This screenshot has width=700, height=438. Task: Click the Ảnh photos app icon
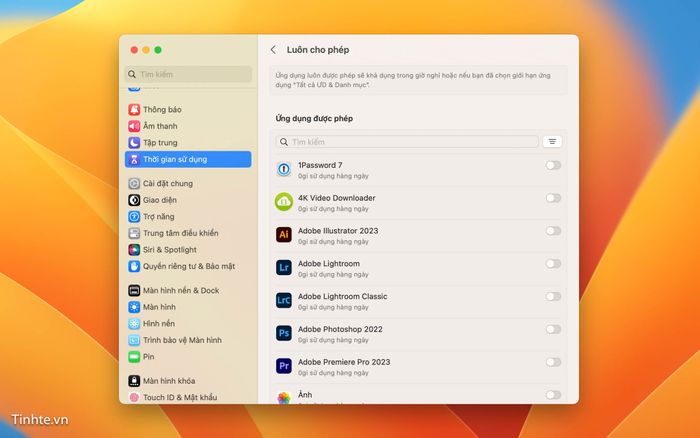coord(283,397)
